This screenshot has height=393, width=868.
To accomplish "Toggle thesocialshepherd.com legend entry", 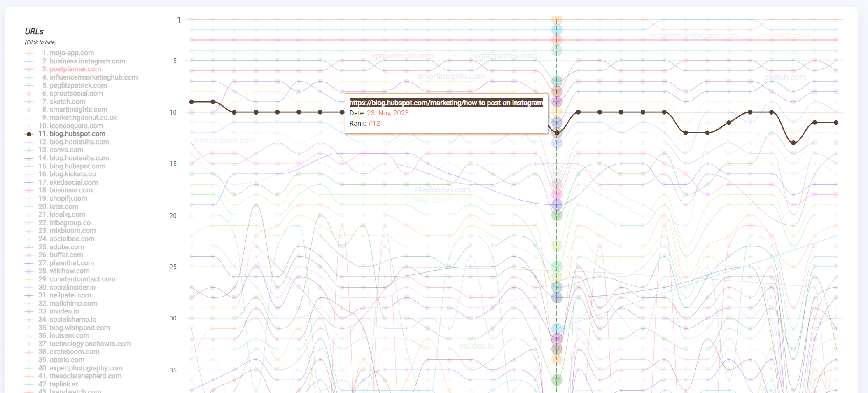I will (x=73, y=376).
